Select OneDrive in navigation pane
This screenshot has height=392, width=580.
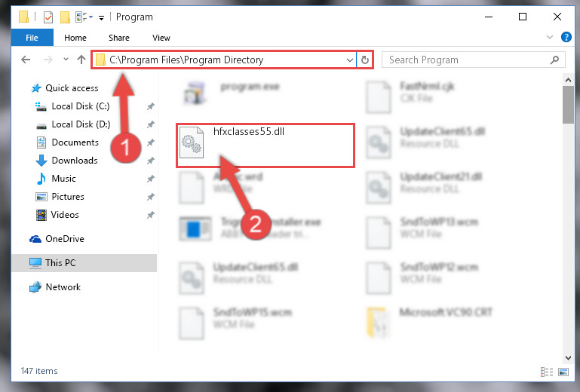65,239
